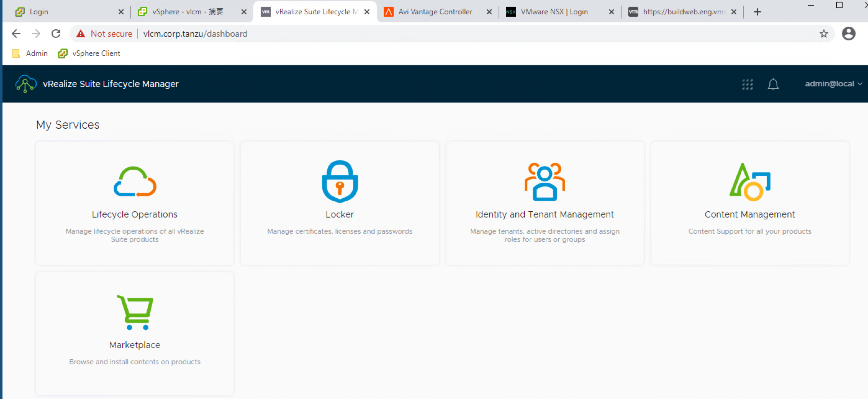Open the notifications bell

click(773, 84)
